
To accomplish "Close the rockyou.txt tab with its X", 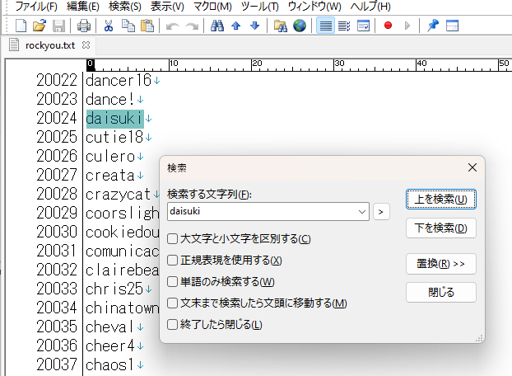I will [86, 45].
